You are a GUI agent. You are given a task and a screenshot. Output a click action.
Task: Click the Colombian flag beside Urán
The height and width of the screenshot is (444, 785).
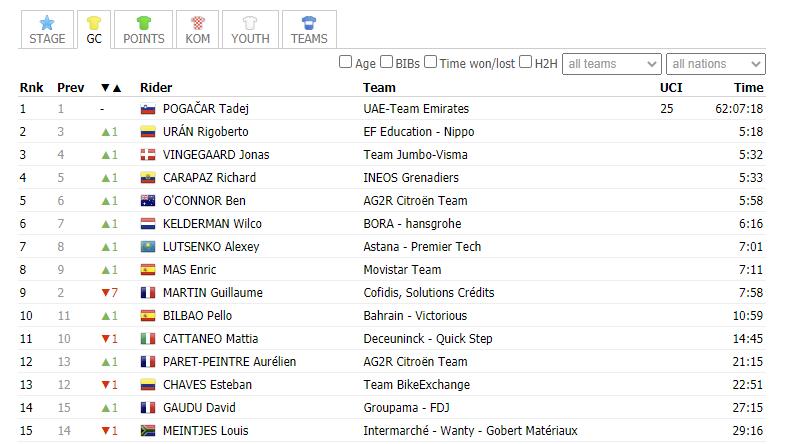pyautogui.click(x=148, y=132)
